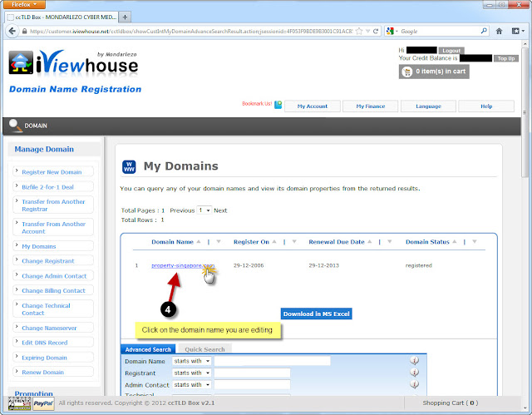The width and height of the screenshot is (532, 415).
Task: Click Register New Domain link
Action: (x=52, y=172)
